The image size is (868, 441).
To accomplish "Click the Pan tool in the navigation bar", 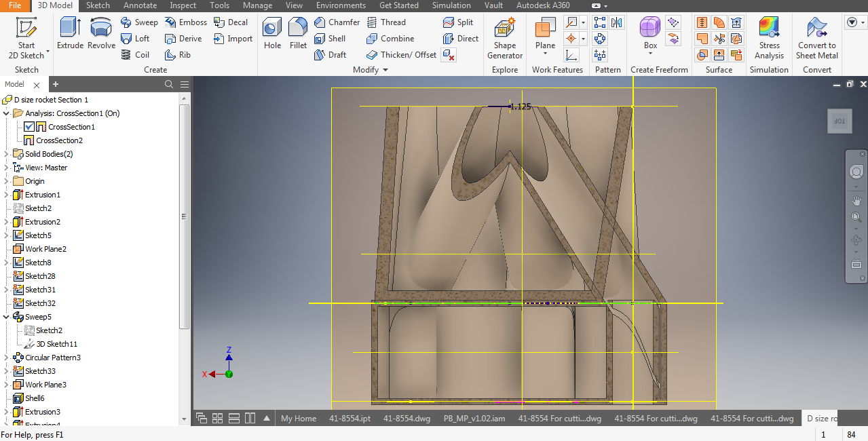I will [x=856, y=200].
